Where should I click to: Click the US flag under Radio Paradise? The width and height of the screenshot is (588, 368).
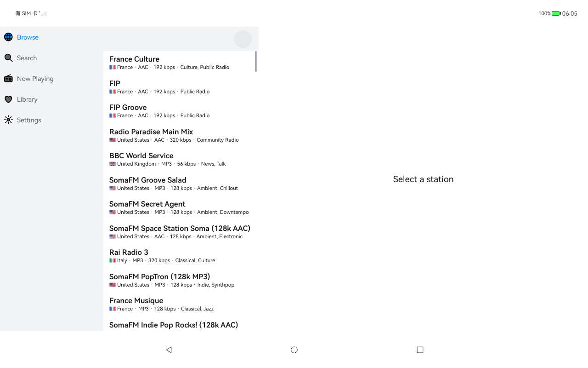point(113,140)
